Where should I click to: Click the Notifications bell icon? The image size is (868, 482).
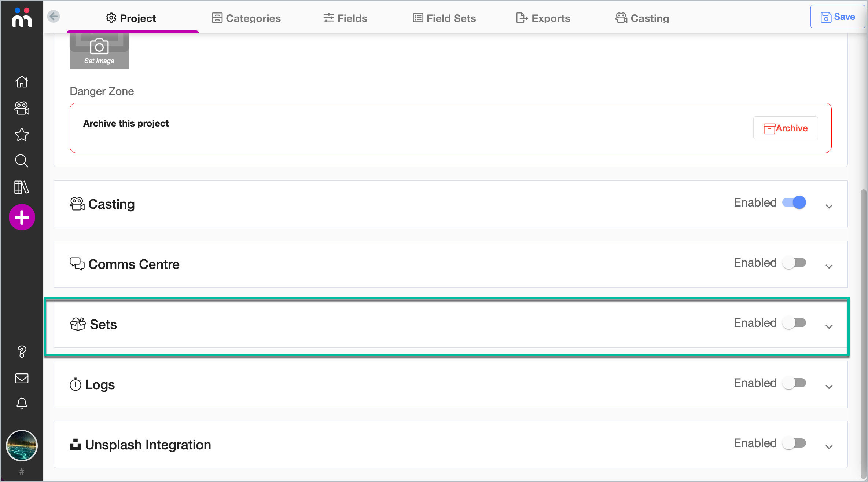[x=22, y=404]
